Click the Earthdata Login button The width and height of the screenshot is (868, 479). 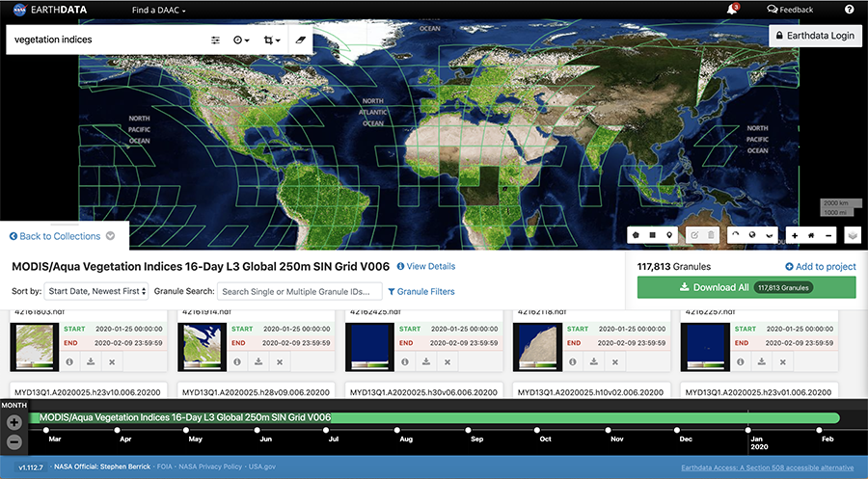coord(815,36)
